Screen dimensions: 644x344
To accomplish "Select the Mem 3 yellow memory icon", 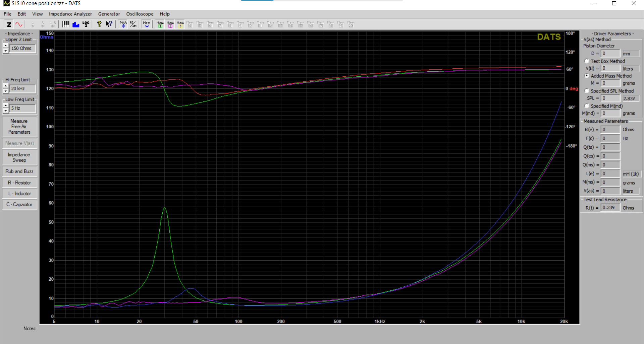I will (x=180, y=24).
